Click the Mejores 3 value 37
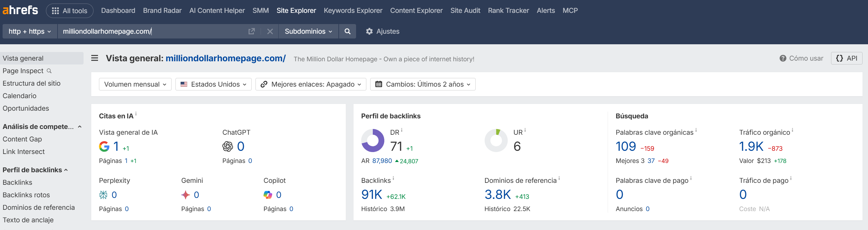The image size is (868, 230). pos(651,161)
